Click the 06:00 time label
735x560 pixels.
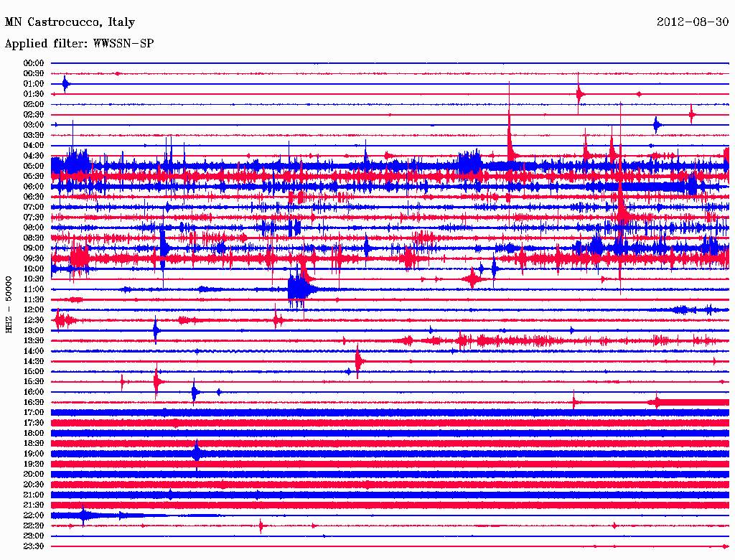click(x=33, y=187)
